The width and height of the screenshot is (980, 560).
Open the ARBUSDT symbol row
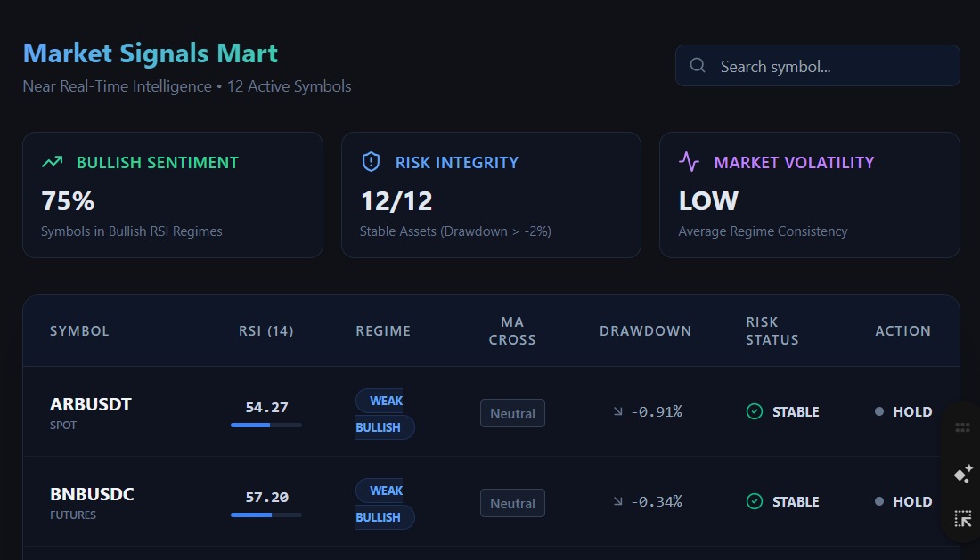tap(491, 411)
